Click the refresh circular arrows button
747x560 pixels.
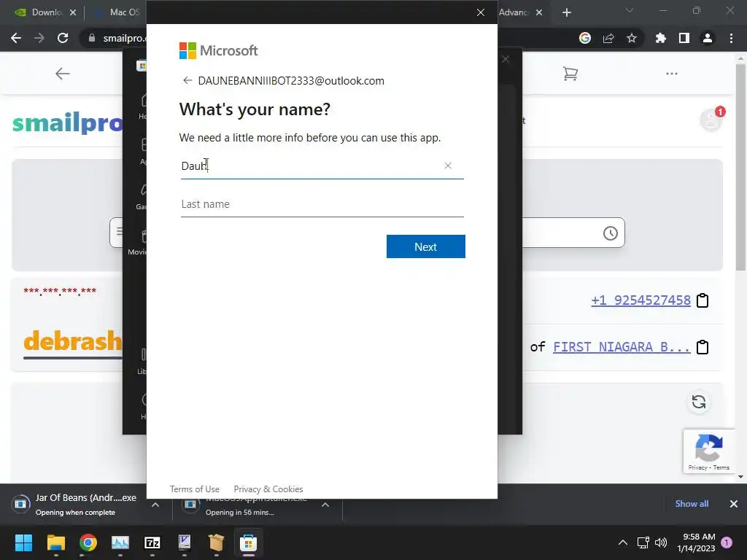click(699, 402)
